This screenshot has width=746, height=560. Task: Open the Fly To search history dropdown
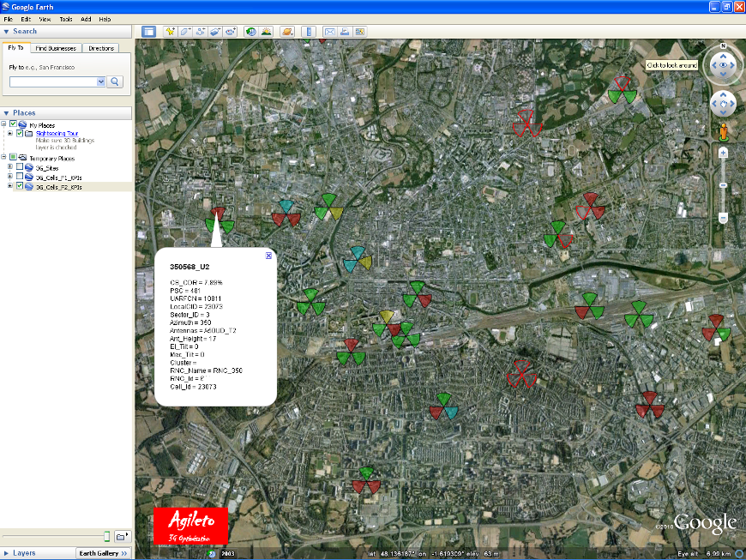click(x=101, y=81)
